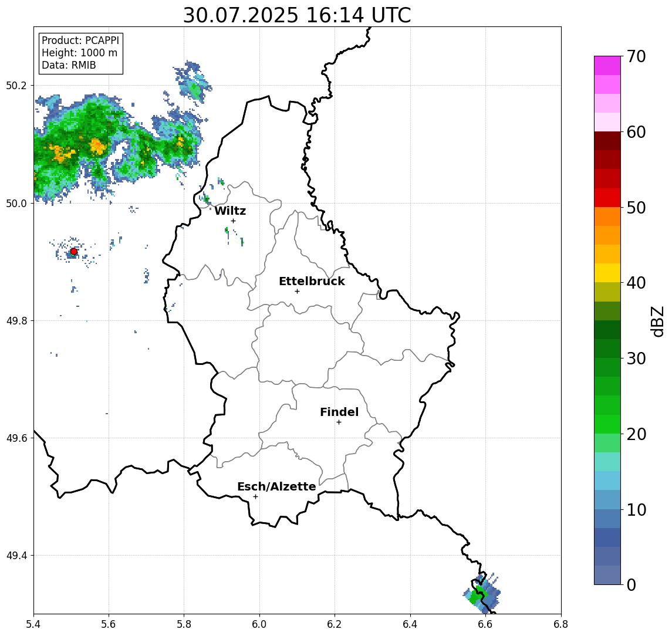Click longitude axis label 6.2
The height and width of the screenshot is (636, 672).
[335, 624]
